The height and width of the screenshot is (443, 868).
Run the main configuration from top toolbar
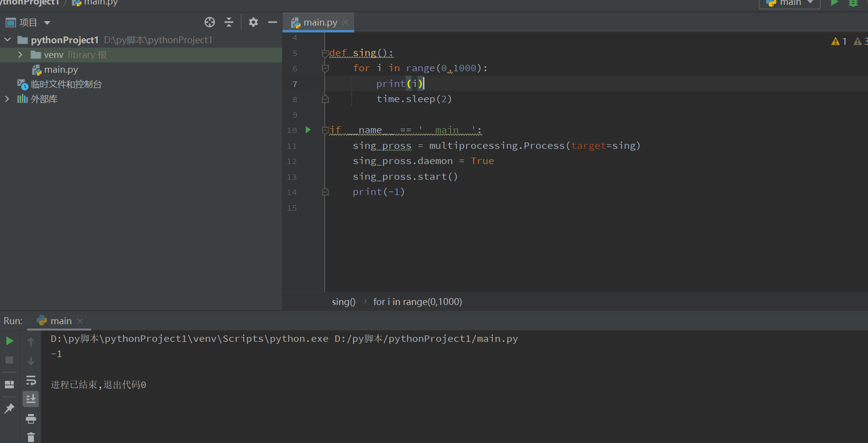834,3
